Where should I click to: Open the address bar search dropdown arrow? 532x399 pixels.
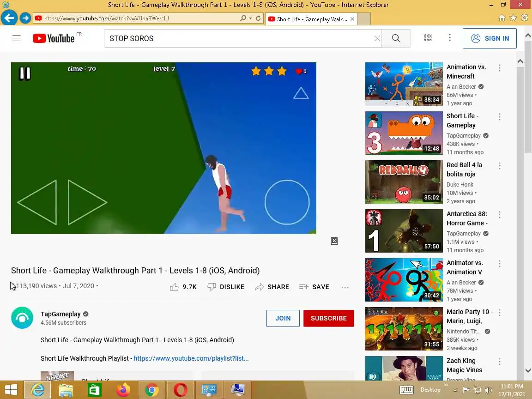tap(250, 18)
